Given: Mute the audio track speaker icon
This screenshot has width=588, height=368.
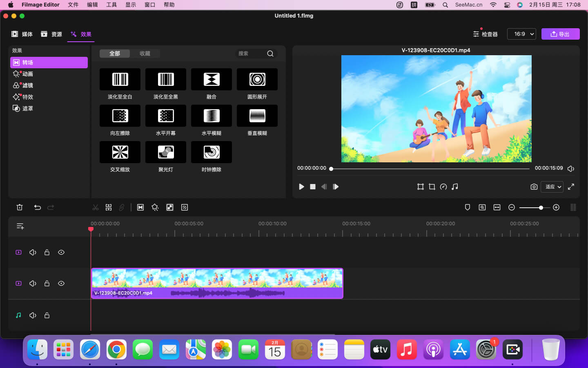Looking at the screenshot, I should tap(33, 315).
